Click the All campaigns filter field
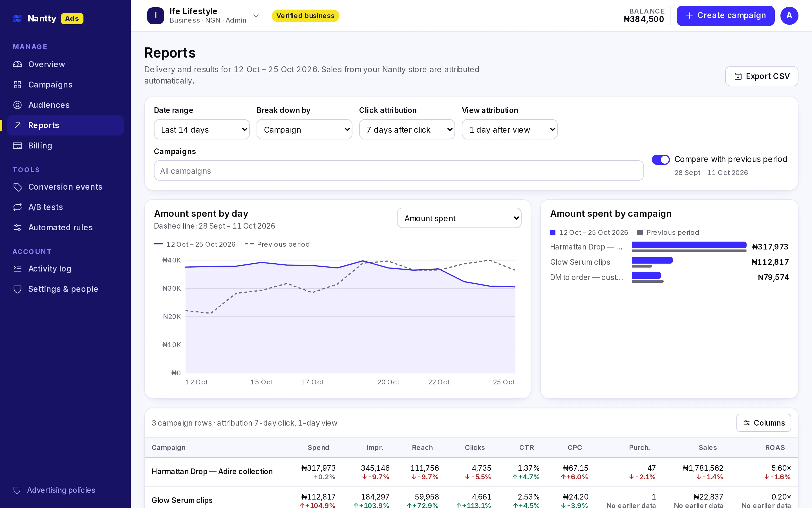Image resolution: width=812 pixels, height=508 pixels. pos(399,171)
